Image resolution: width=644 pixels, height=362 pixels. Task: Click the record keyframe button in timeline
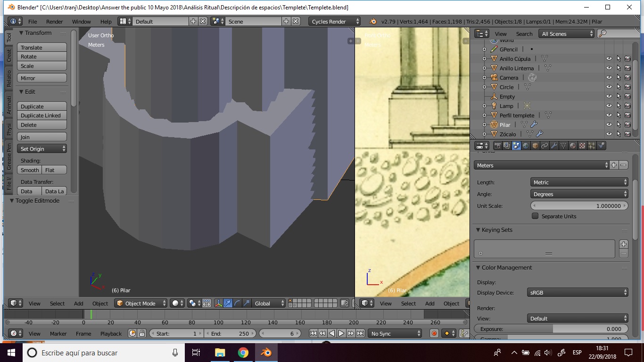[434, 333]
